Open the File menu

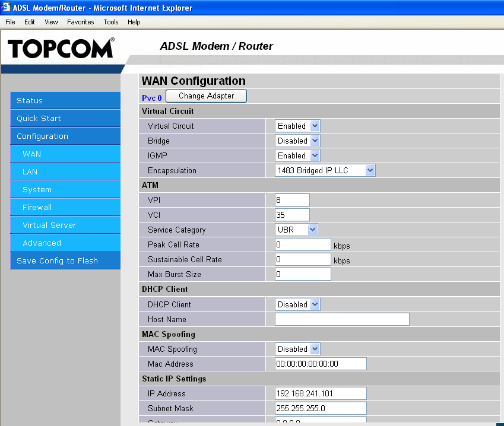pos(10,22)
